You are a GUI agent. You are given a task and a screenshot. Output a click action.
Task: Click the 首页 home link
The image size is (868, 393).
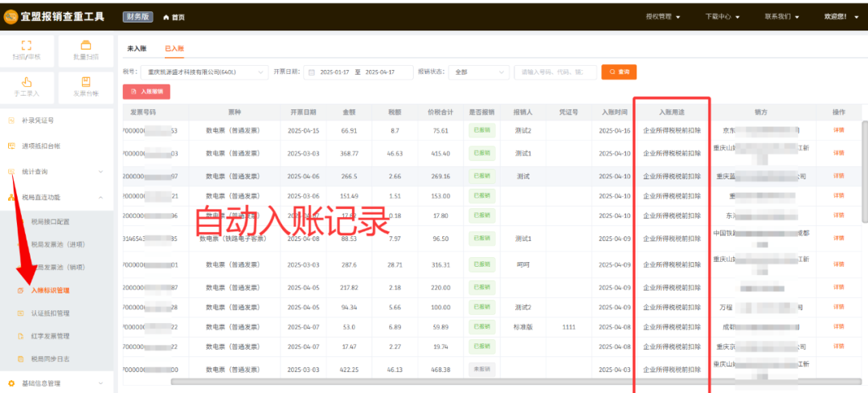[x=178, y=17]
